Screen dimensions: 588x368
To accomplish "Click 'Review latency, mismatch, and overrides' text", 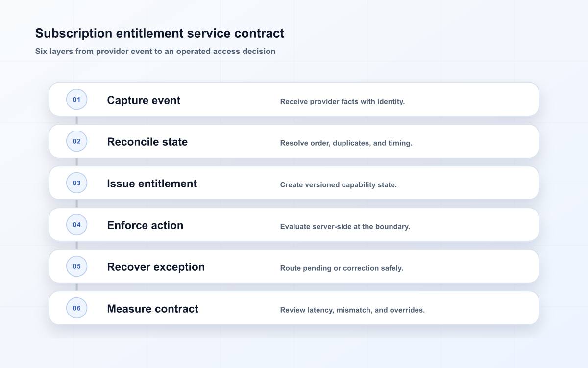I will [x=352, y=310].
